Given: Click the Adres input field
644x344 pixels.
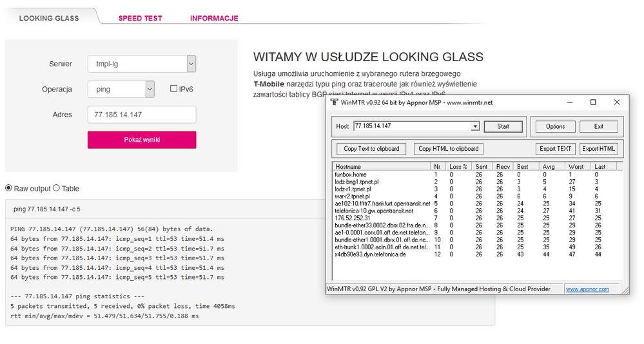Looking at the screenshot, I should coord(142,115).
